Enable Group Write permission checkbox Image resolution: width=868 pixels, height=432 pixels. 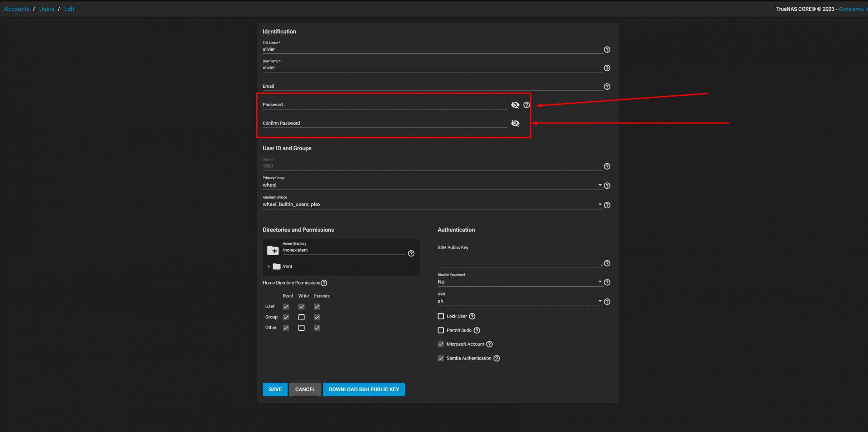coord(302,317)
